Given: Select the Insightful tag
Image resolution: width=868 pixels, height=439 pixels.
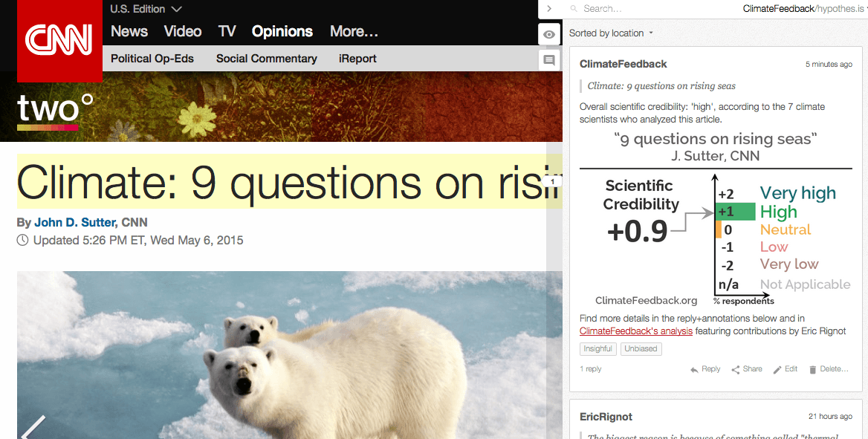Looking at the screenshot, I should pos(597,349).
